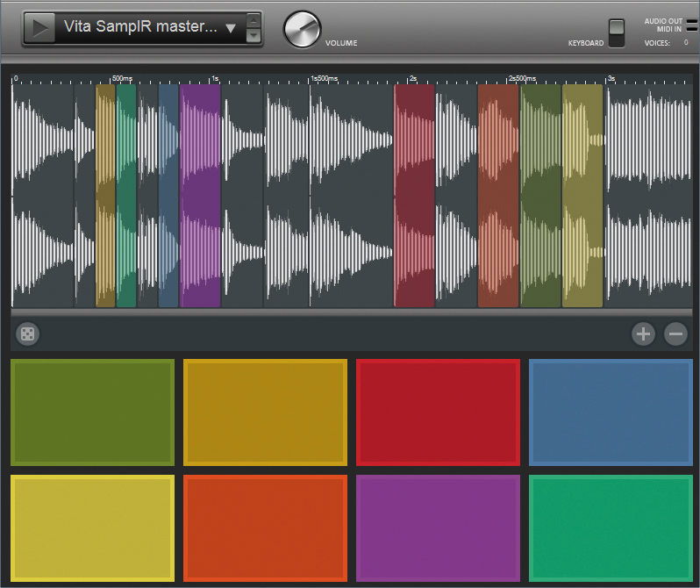The height and width of the screenshot is (588, 700).
Task: Click the Volume knob
Action: (302, 30)
